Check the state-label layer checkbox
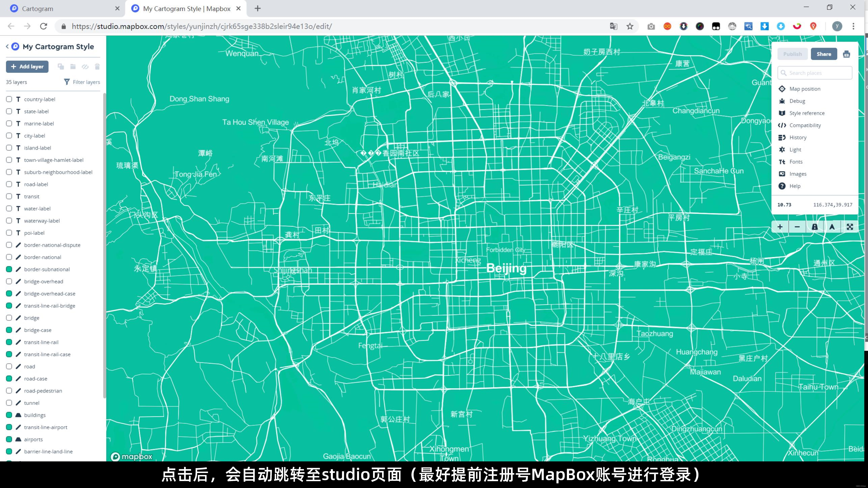 [9, 112]
